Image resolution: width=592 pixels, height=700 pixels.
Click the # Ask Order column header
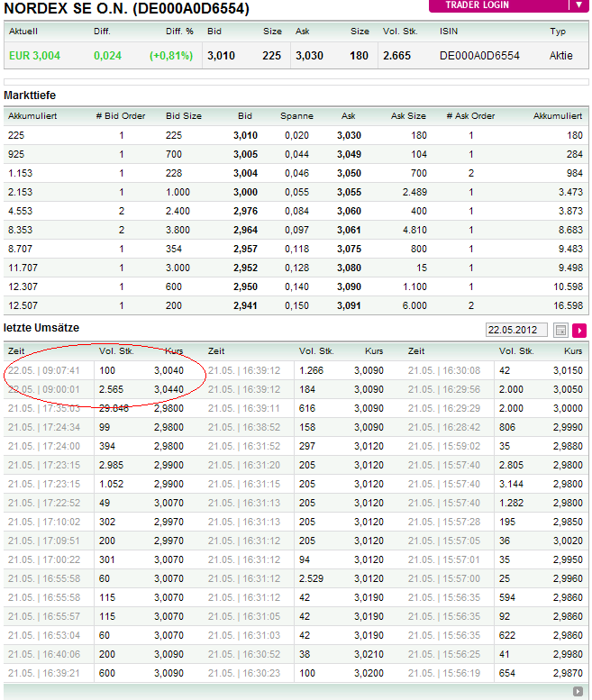tap(470, 116)
